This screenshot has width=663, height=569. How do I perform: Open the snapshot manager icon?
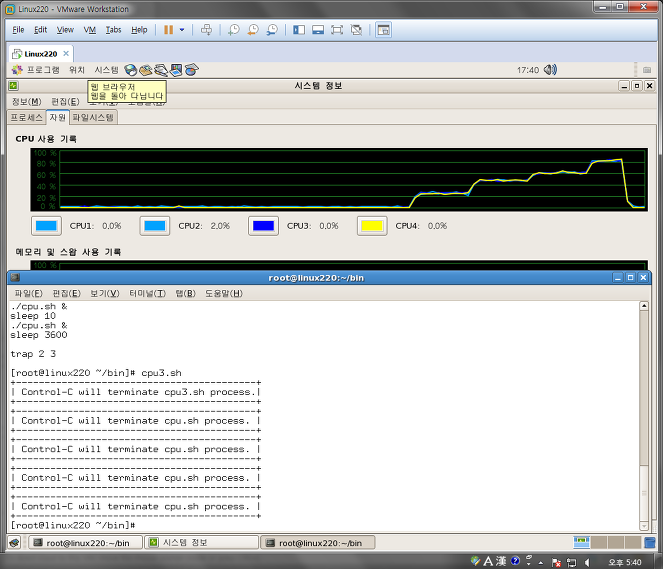coord(272,30)
